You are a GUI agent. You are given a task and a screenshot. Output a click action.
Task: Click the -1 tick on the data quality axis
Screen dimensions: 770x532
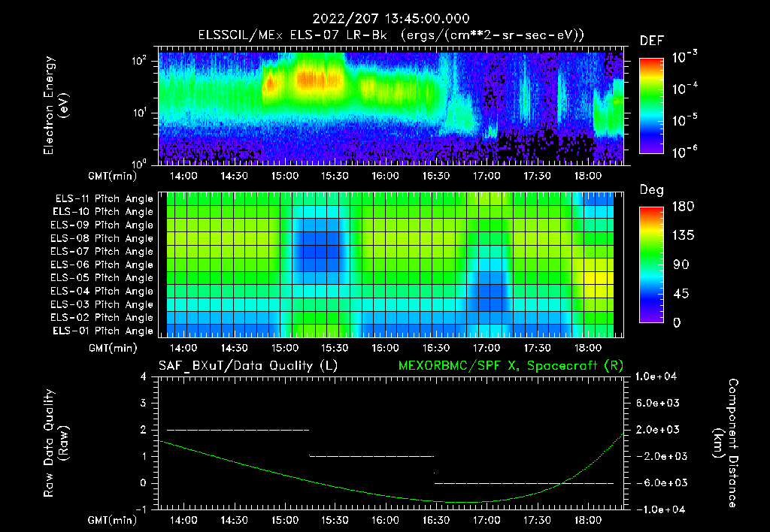[x=141, y=510]
